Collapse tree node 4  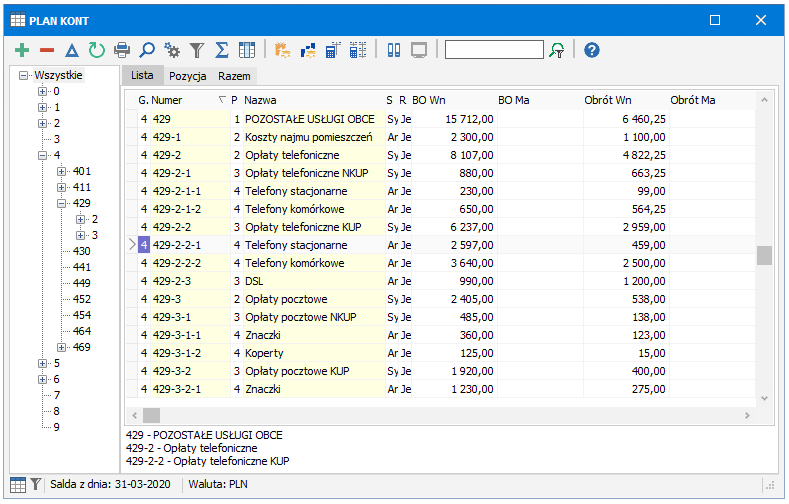pos(42,155)
